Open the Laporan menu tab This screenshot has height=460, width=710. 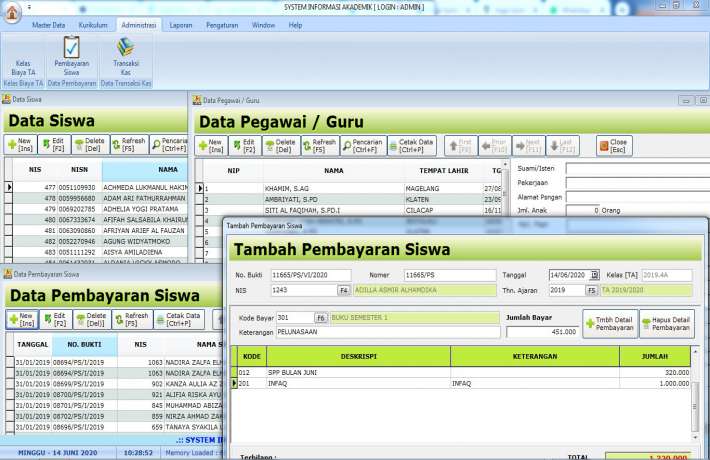coord(181,24)
